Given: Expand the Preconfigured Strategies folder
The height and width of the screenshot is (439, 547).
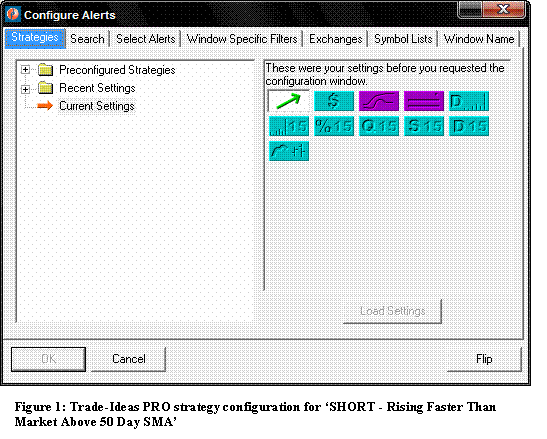Looking at the screenshot, I should click(x=25, y=70).
